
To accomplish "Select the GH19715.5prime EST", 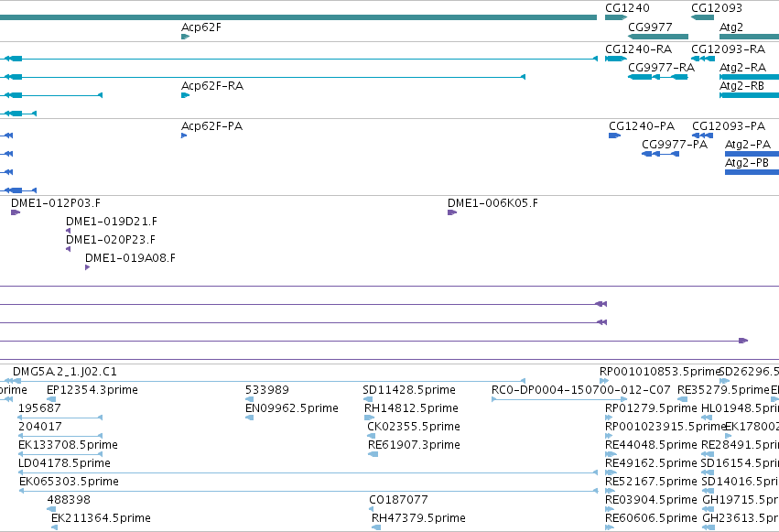I will point(708,509).
